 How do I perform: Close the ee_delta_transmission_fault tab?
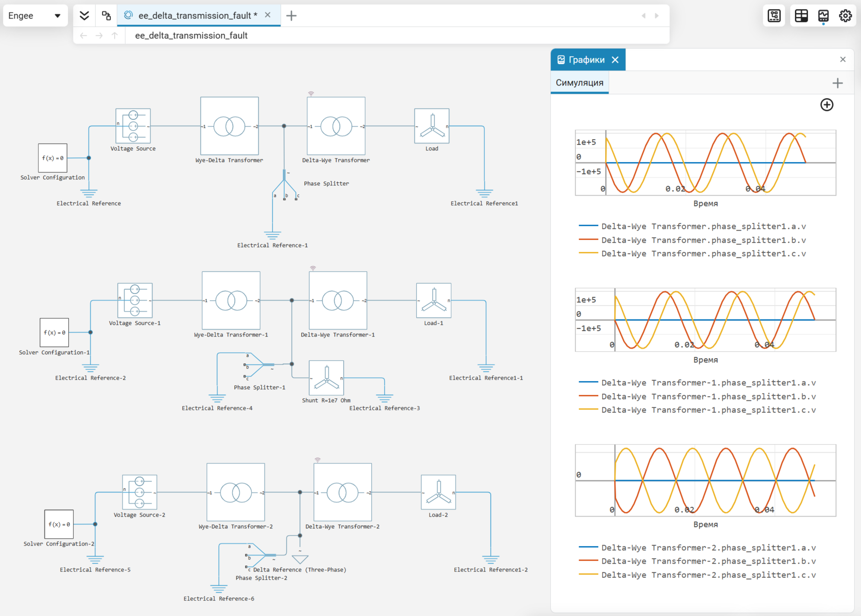(268, 15)
